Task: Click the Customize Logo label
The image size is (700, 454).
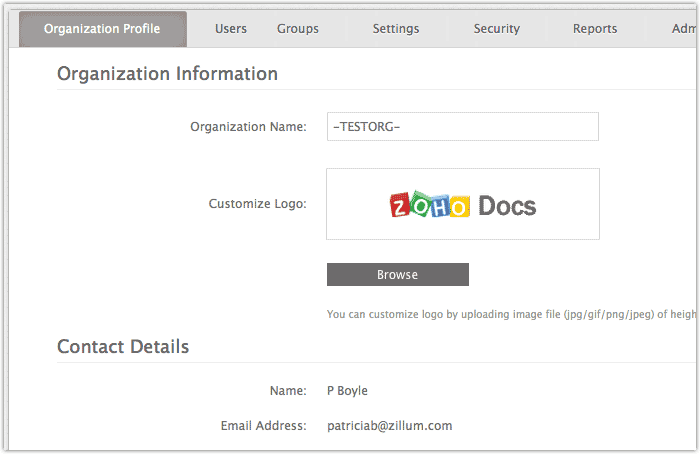Action: pyautogui.click(x=257, y=204)
